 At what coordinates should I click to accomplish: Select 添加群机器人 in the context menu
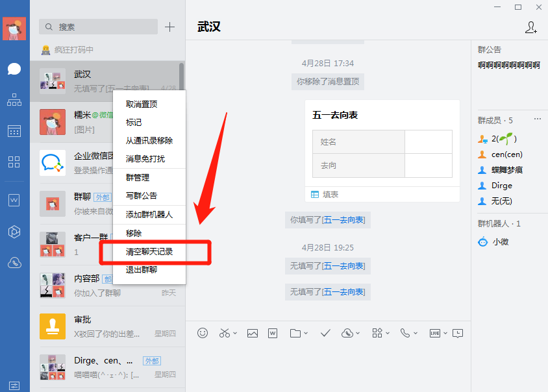(149, 215)
